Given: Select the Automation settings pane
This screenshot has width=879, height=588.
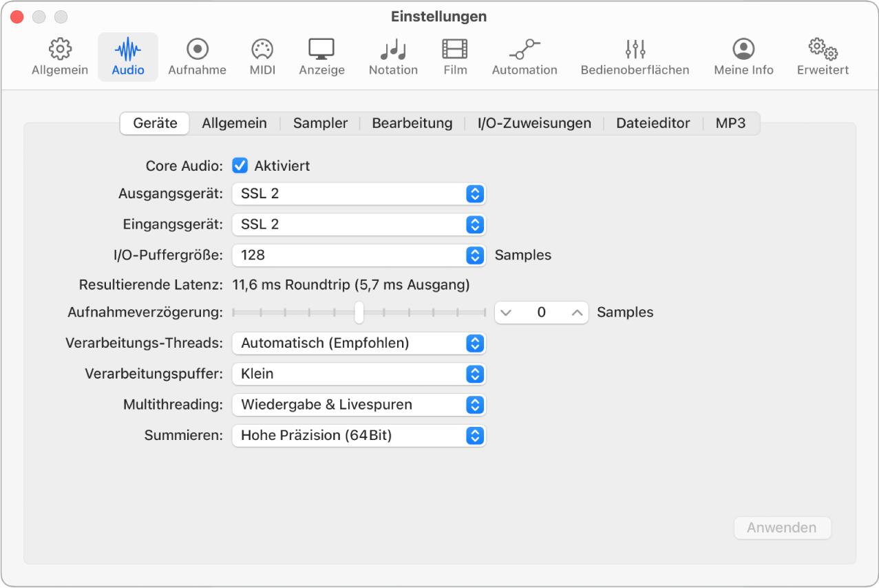Looking at the screenshot, I should click(x=524, y=56).
